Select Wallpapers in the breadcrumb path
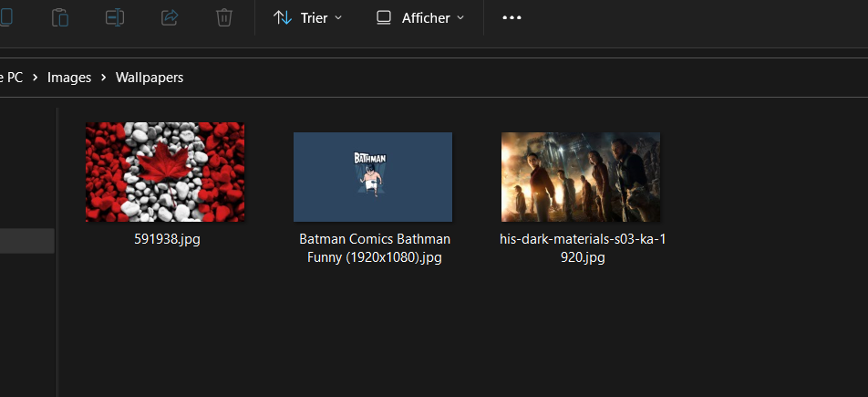 (150, 78)
